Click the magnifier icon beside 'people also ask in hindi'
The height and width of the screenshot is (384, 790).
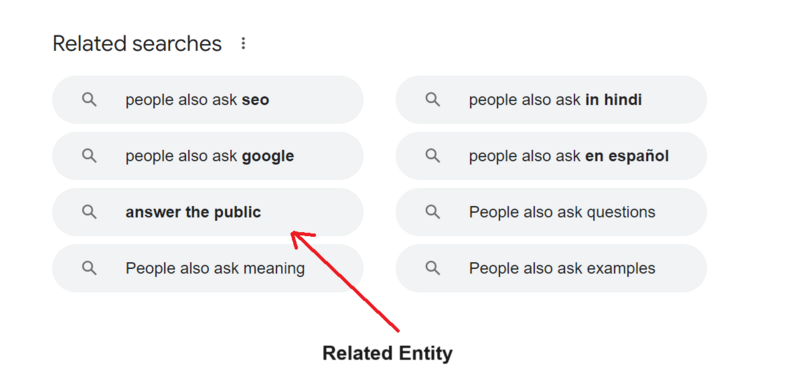pos(433,100)
